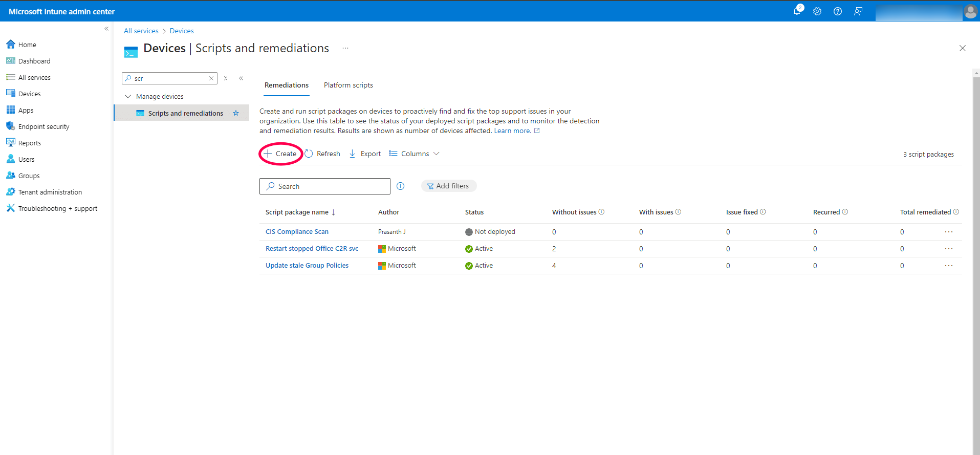Click the Microsoft Intune admin center title
Viewport: 980px width, 455px height.
[62, 11]
